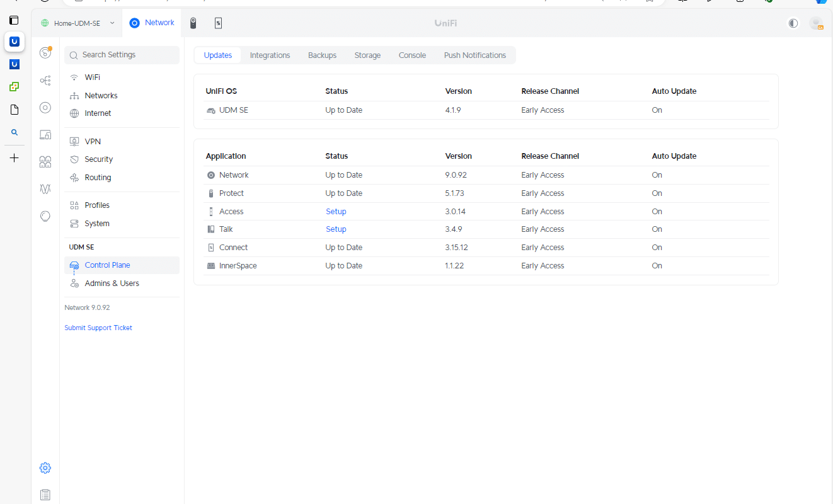Click InnerSpace version 1.1.22
This screenshot has height=504, width=833.
(x=454, y=266)
